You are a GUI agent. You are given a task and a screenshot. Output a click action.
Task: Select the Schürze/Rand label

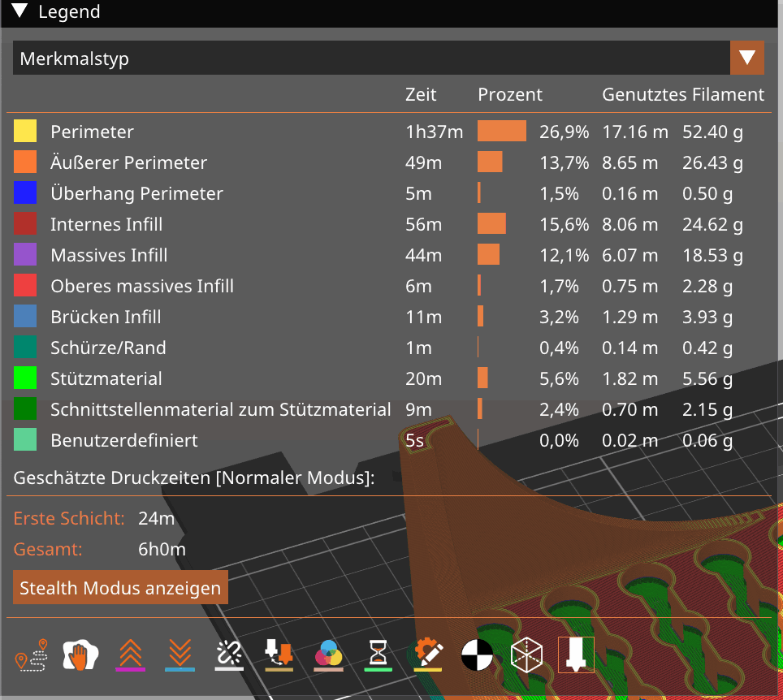coord(108,348)
